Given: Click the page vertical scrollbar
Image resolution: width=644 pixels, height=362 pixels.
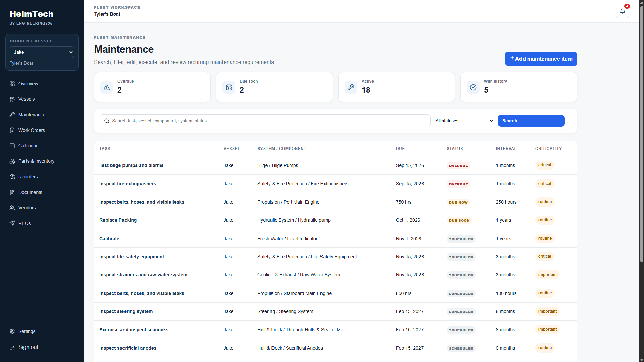Looking at the screenshot, I should (641, 134).
